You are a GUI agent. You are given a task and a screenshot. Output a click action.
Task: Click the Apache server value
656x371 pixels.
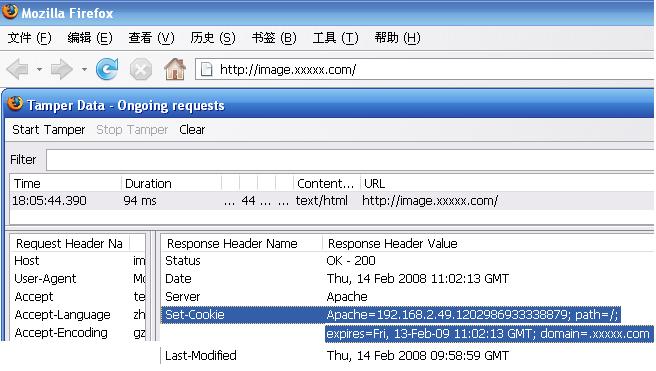click(347, 297)
